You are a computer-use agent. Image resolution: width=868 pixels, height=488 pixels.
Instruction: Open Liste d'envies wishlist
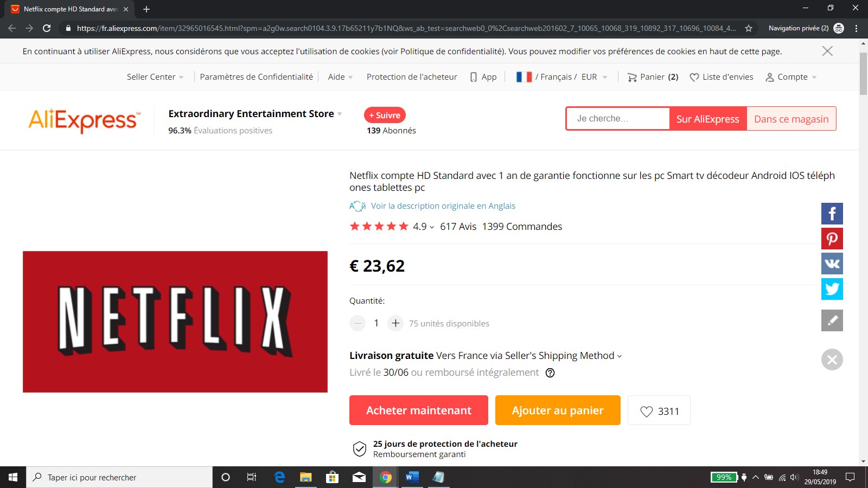[x=722, y=77]
